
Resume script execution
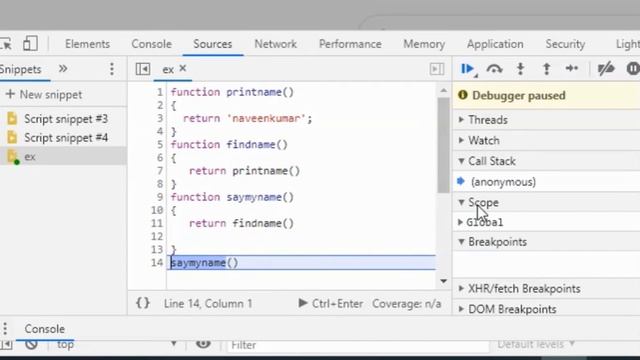pos(468,69)
